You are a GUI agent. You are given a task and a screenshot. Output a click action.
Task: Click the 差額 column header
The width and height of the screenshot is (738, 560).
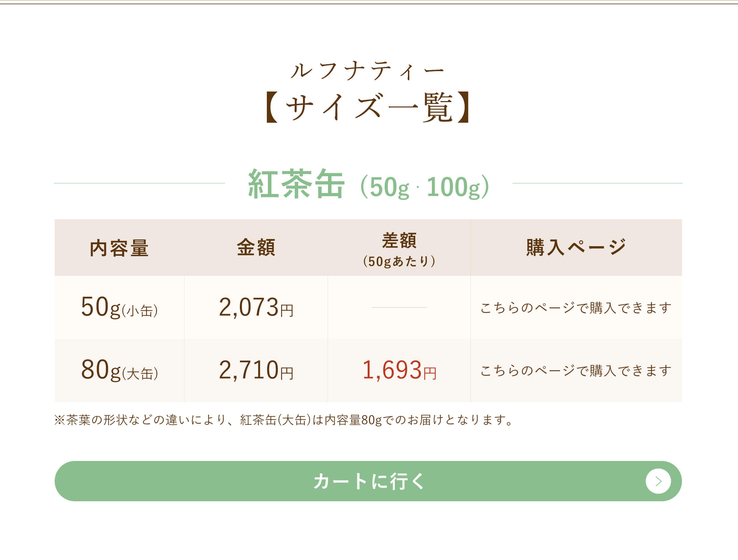tap(399, 240)
